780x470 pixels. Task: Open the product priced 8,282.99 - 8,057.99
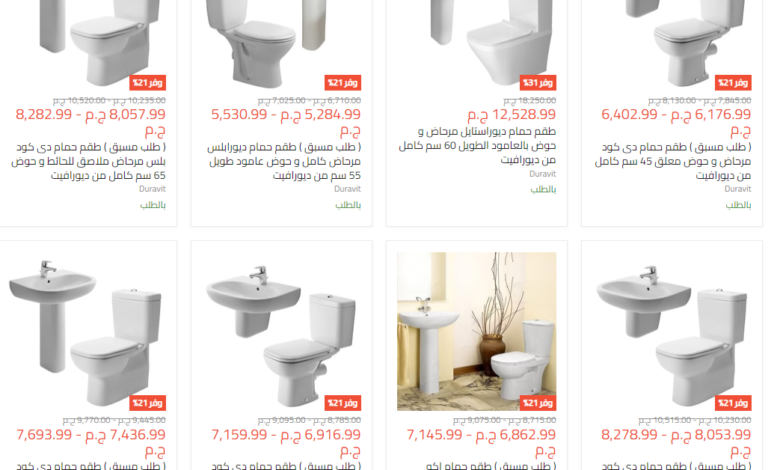coord(91,122)
